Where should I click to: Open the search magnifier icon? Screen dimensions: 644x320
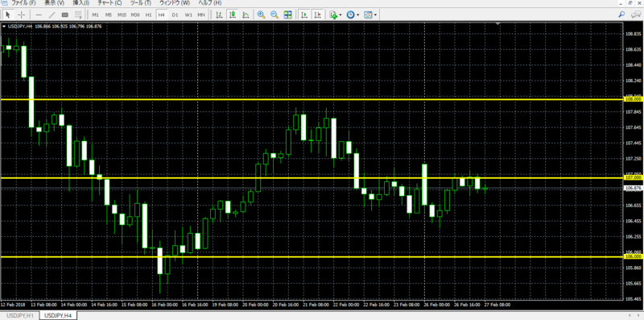621,15
